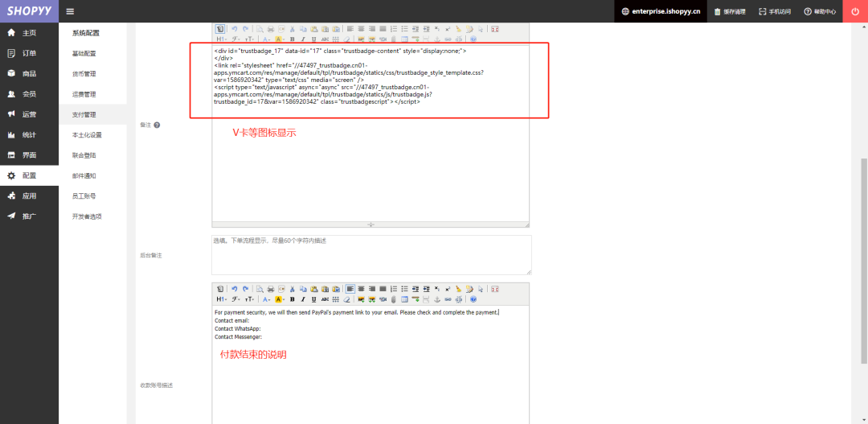Toggle fullscreen mode in the lower editor toolbar

coord(495,289)
